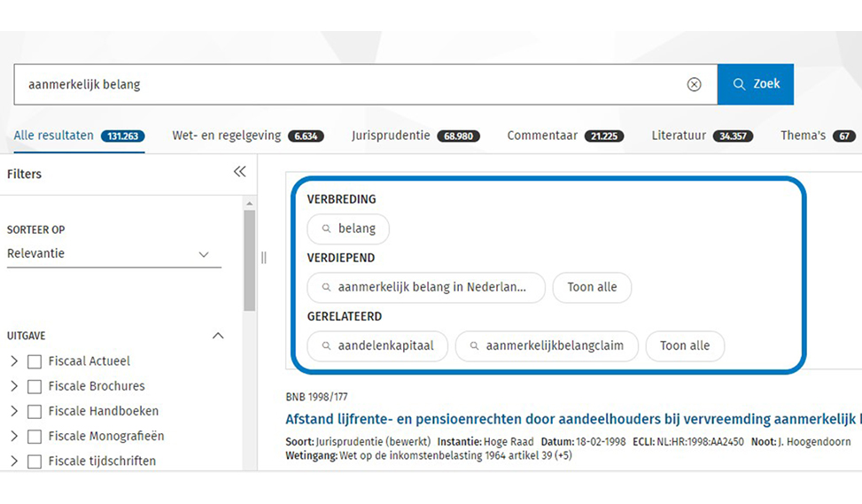Switch to the Jurisprudentie tab
Screen dimensions: 862x504
(391, 136)
